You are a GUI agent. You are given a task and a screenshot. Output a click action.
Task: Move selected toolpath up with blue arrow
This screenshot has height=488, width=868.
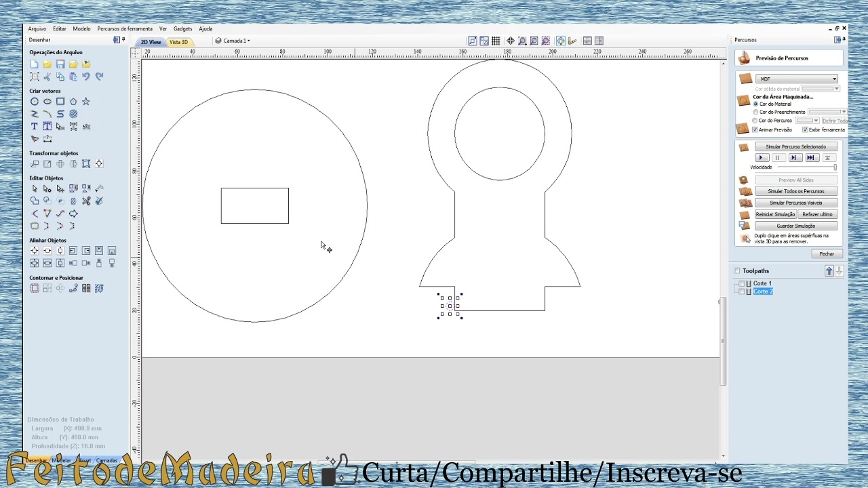(829, 271)
